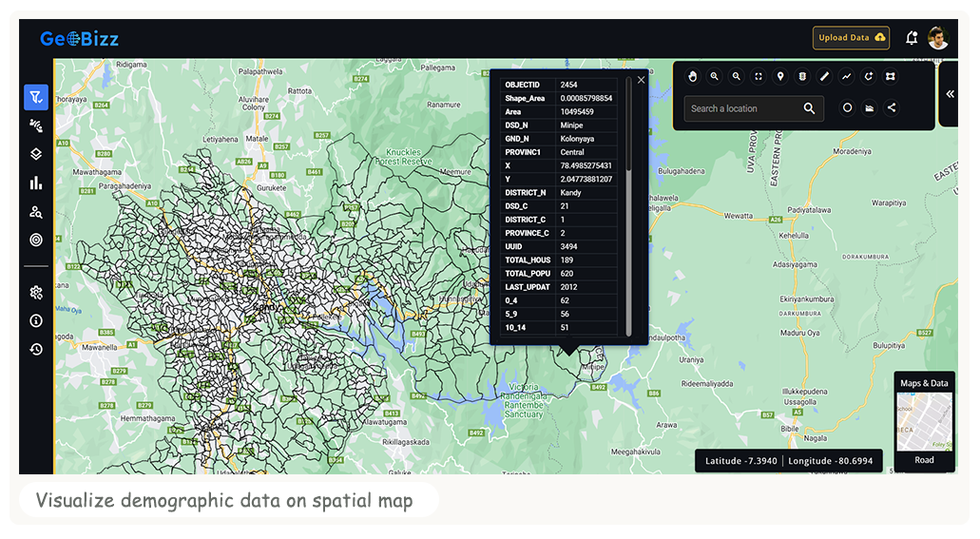Click the DSD_C value 21

[x=565, y=205]
